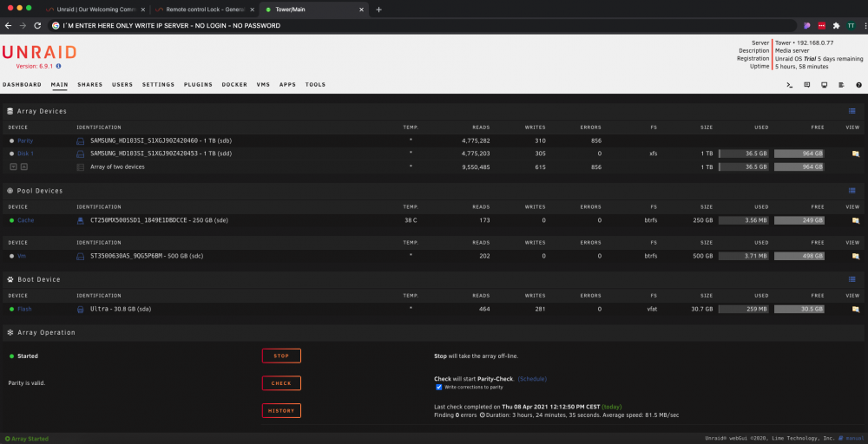Click the browser extensions puzzle icon
The image size is (868, 444).
point(837,25)
